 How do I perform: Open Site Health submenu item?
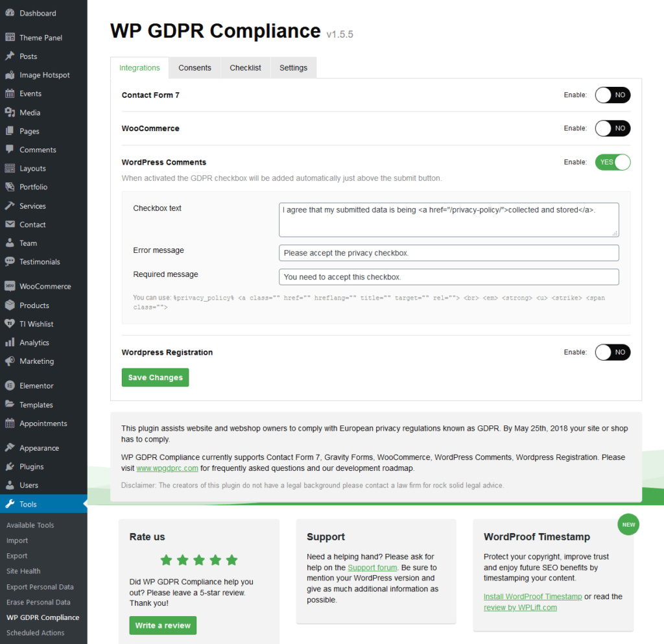point(23,571)
